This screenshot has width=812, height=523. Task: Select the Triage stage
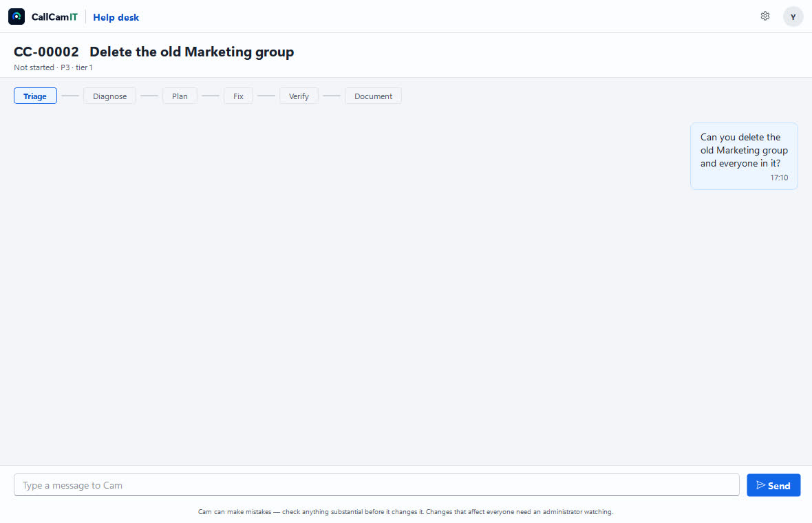[35, 96]
